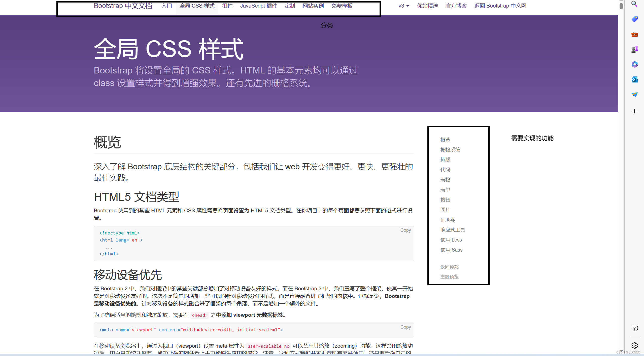
Task: Jump to 概览 in the side navigation
Action: pyautogui.click(x=445, y=140)
